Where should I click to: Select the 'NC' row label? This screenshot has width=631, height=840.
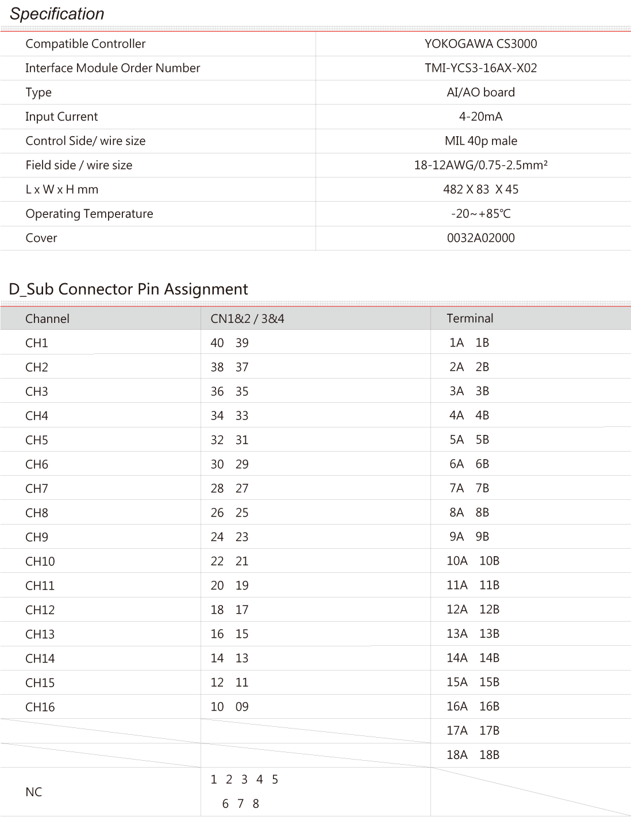pyautogui.click(x=34, y=792)
